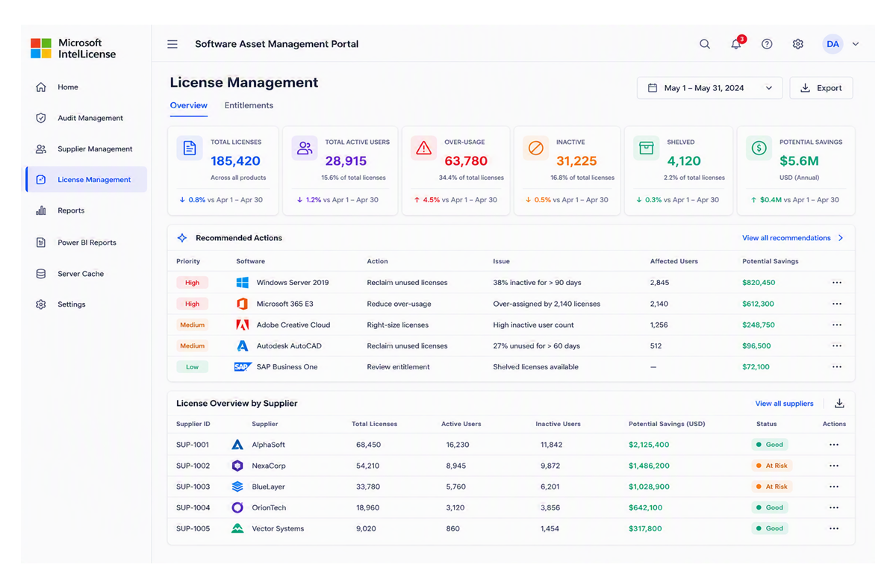Click the High priority badge for Windows Server 2019
This screenshot has width=896, height=588.
coord(192,283)
